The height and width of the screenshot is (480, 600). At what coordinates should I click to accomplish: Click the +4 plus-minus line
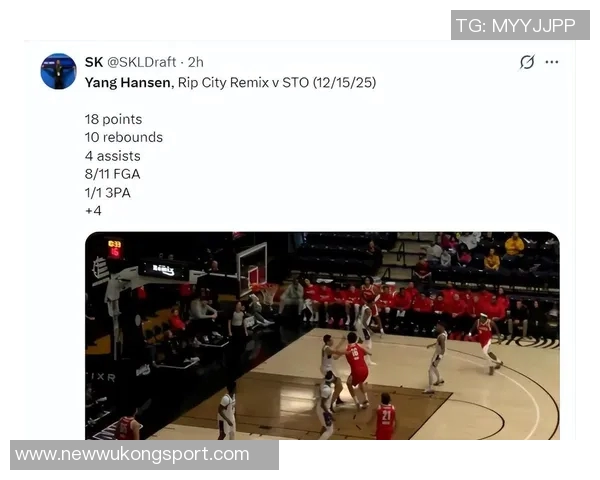click(x=93, y=211)
